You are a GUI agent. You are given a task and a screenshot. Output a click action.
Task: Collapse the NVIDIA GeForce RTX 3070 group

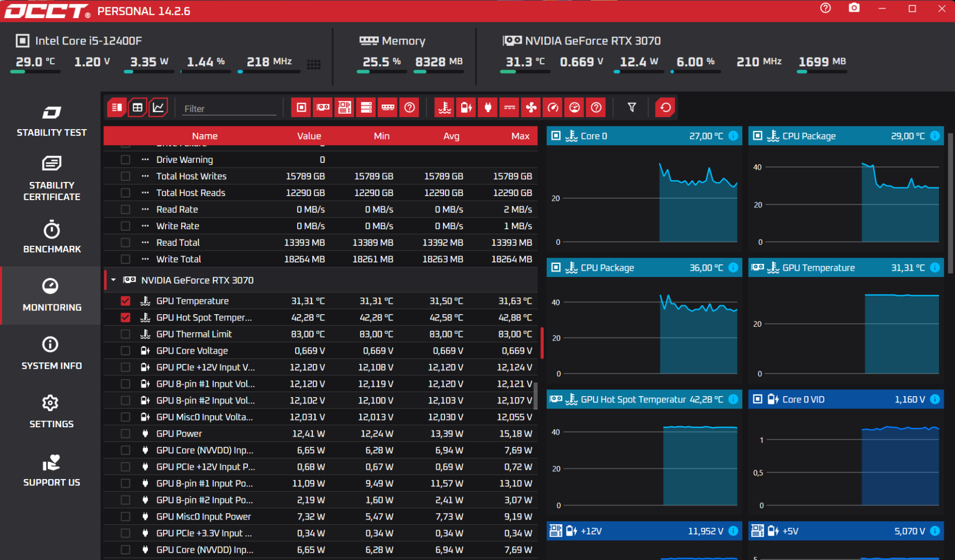pos(114,280)
